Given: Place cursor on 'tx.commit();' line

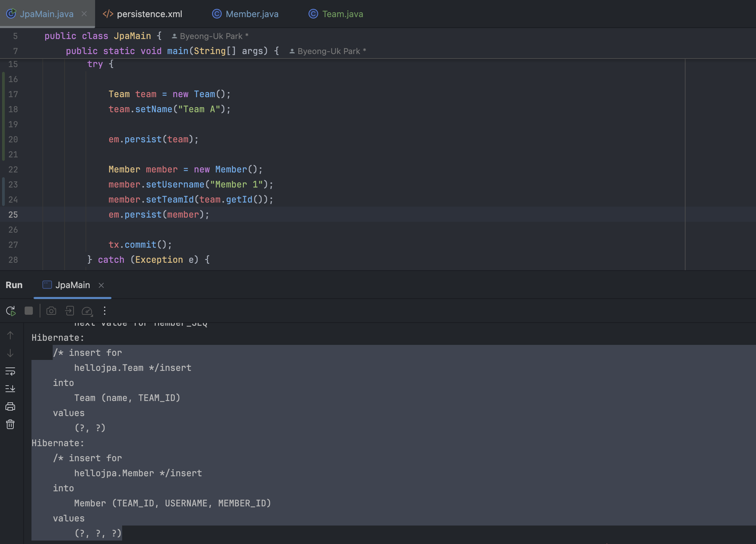Looking at the screenshot, I should [140, 245].
